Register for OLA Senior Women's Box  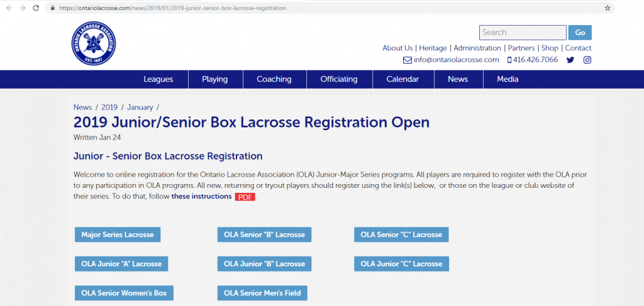tap(124, 293)
